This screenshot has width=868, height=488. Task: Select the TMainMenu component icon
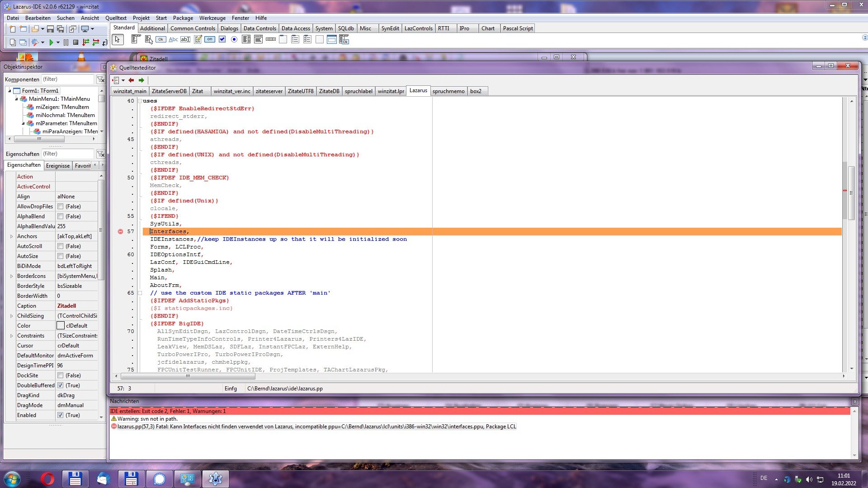pos(136,40)
